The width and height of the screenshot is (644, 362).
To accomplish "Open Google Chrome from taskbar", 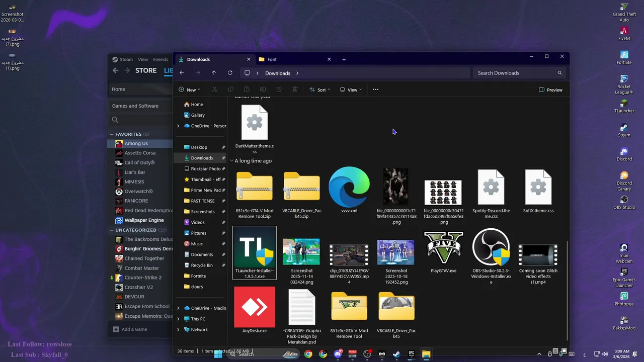I will (308, 354).
